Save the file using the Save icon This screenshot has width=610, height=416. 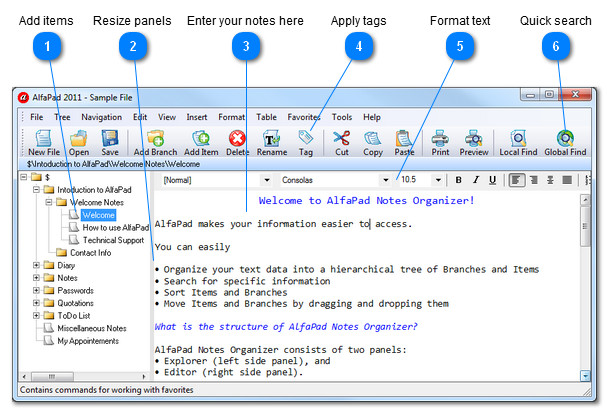pos(110,142)
